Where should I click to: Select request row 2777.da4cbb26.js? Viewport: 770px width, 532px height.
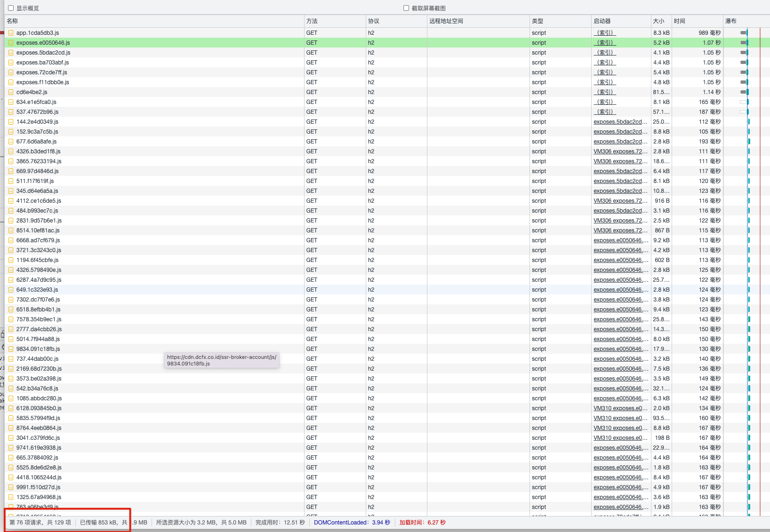click(x=387, y=329)
